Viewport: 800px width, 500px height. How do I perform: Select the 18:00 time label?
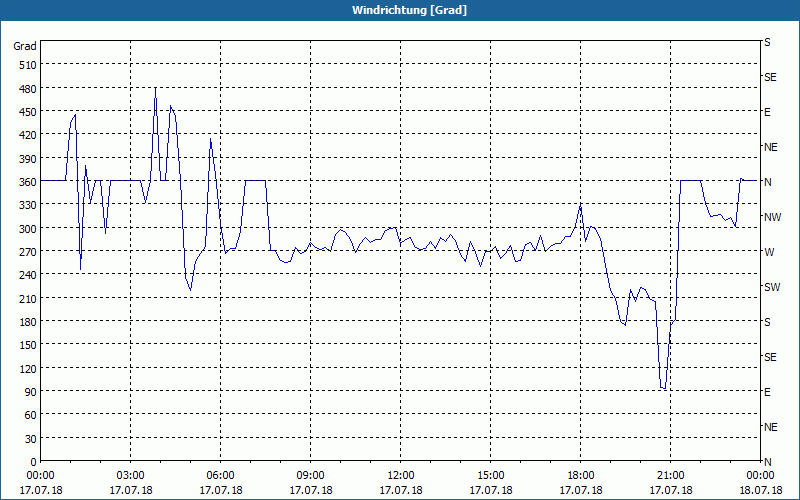coord(581,476)
